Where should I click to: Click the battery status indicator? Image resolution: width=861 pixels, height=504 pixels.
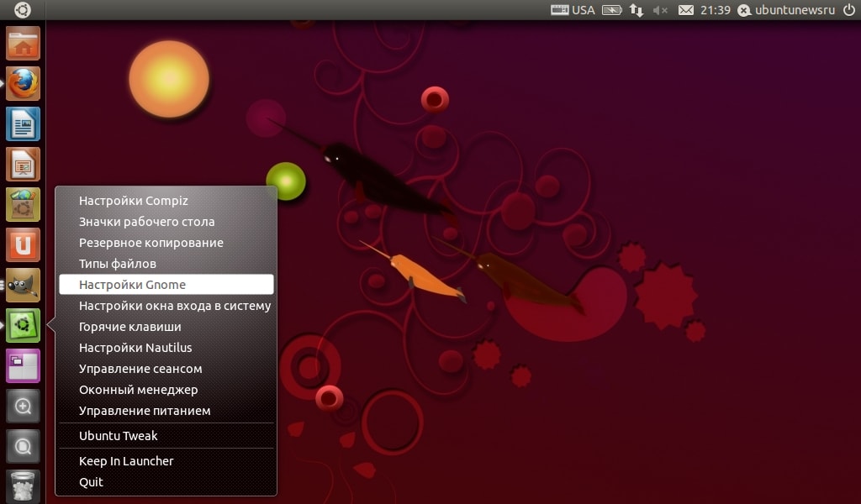(612, 10)
